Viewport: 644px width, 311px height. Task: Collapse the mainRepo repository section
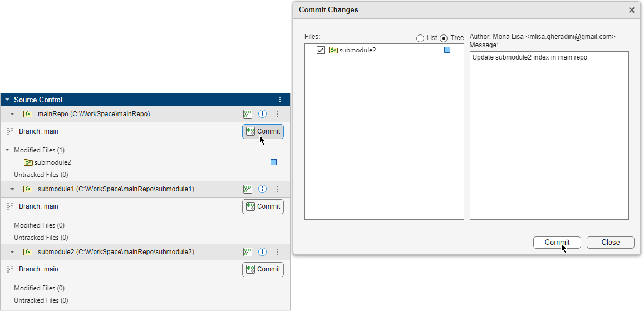pos(12,114)
